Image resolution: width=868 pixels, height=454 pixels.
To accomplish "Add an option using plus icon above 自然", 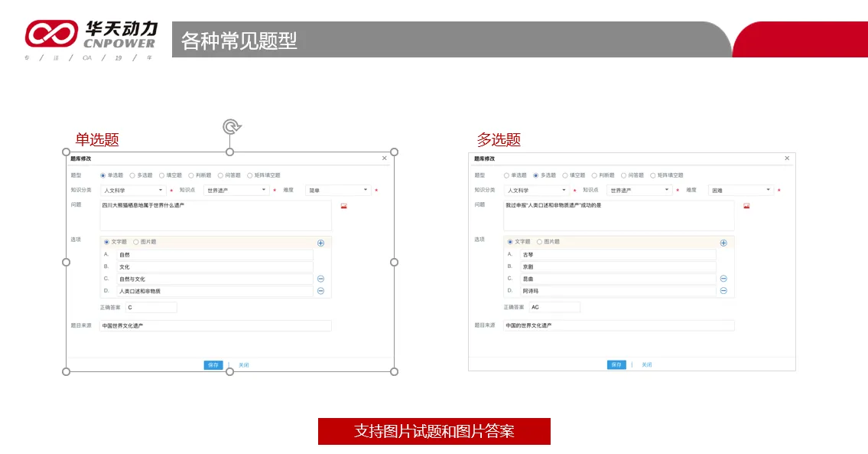I will point(320,243).
